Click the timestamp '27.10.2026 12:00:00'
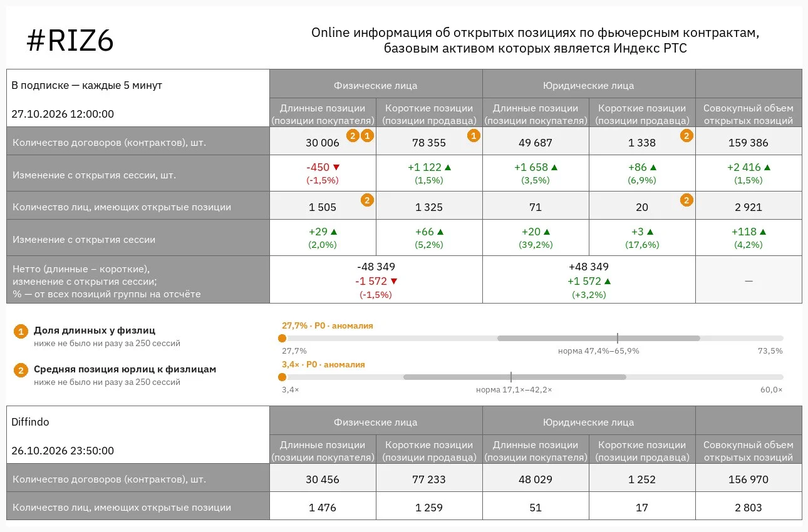 coord(63,114)
